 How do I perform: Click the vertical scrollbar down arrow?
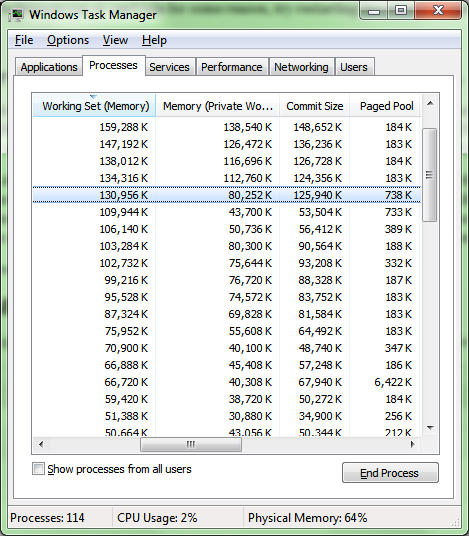[430, 428]
